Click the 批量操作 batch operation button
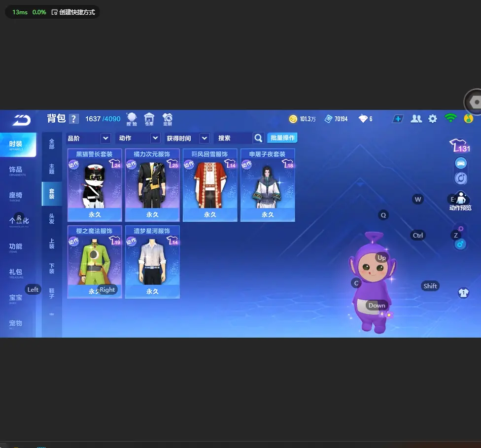 pos(282,138)
